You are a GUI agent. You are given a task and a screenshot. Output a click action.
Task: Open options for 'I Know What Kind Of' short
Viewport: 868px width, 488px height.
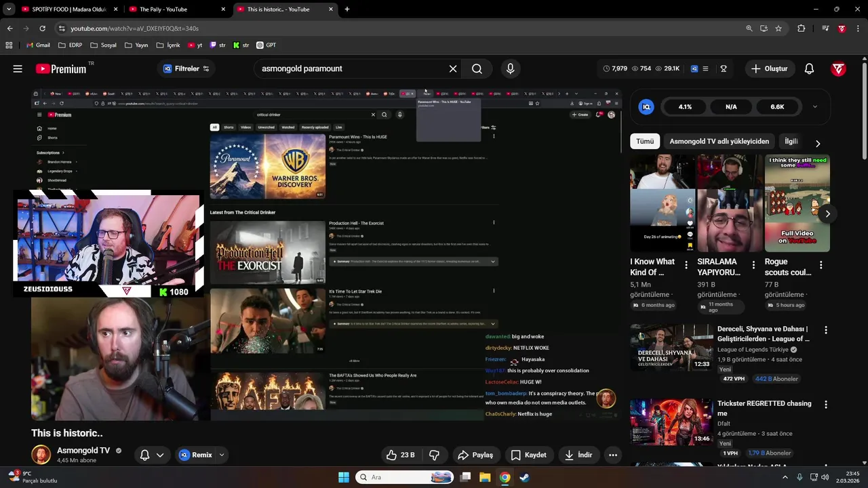point(686,265)
